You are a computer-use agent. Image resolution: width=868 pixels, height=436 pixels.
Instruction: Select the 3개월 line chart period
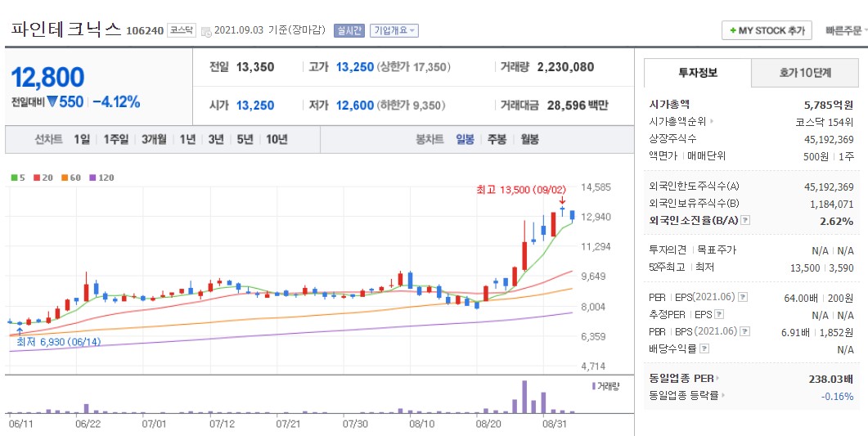(x=154, y=139)
